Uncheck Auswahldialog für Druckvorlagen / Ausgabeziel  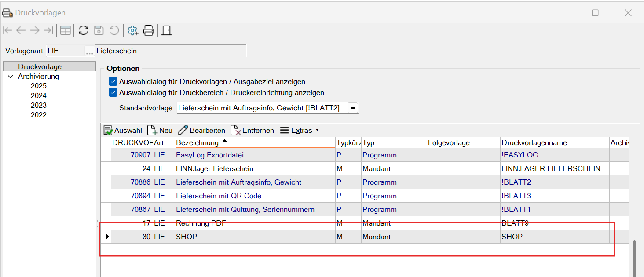coord(113,81)
